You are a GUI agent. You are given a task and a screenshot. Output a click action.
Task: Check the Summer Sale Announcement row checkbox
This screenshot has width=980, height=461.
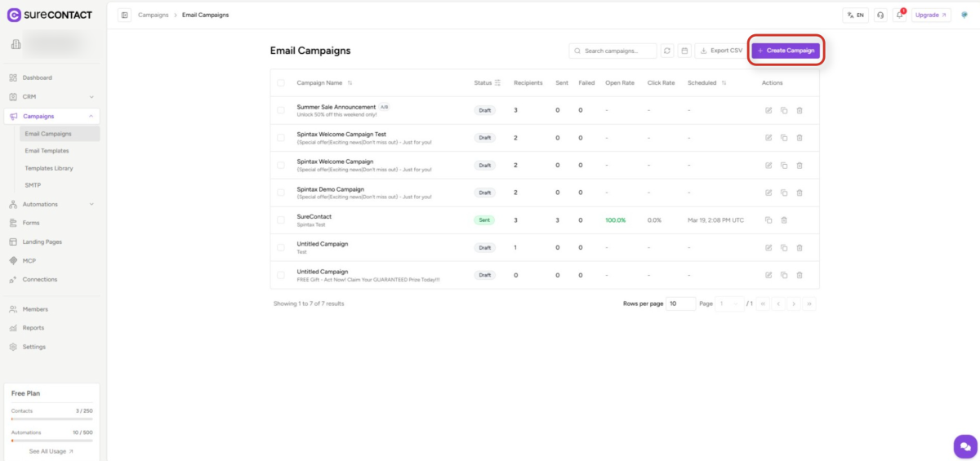281,110
